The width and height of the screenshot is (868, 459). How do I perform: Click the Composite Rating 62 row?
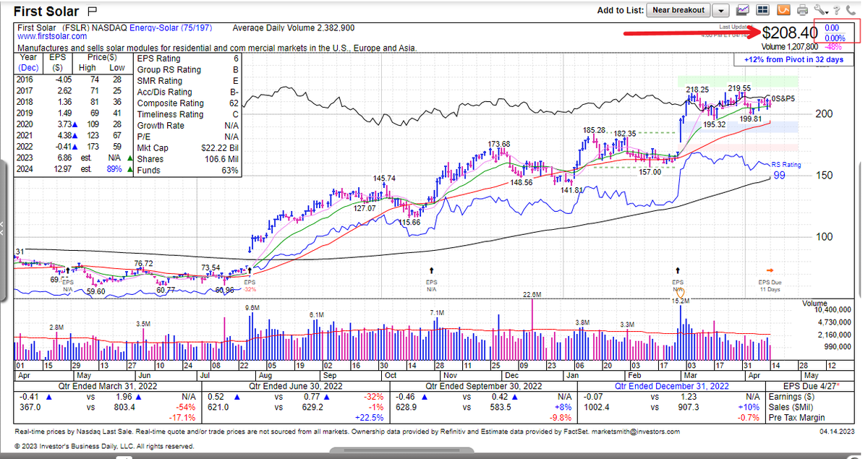[x=188, y=103]
